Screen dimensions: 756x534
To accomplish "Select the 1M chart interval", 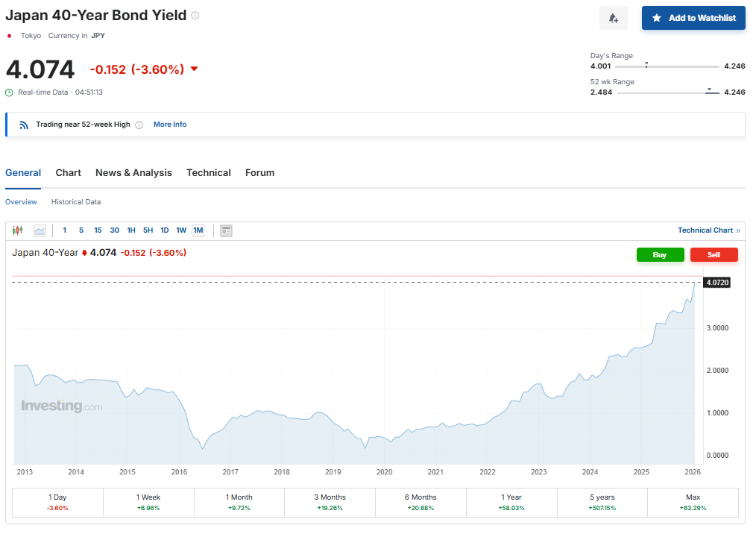I will click(x=198, y=230).
